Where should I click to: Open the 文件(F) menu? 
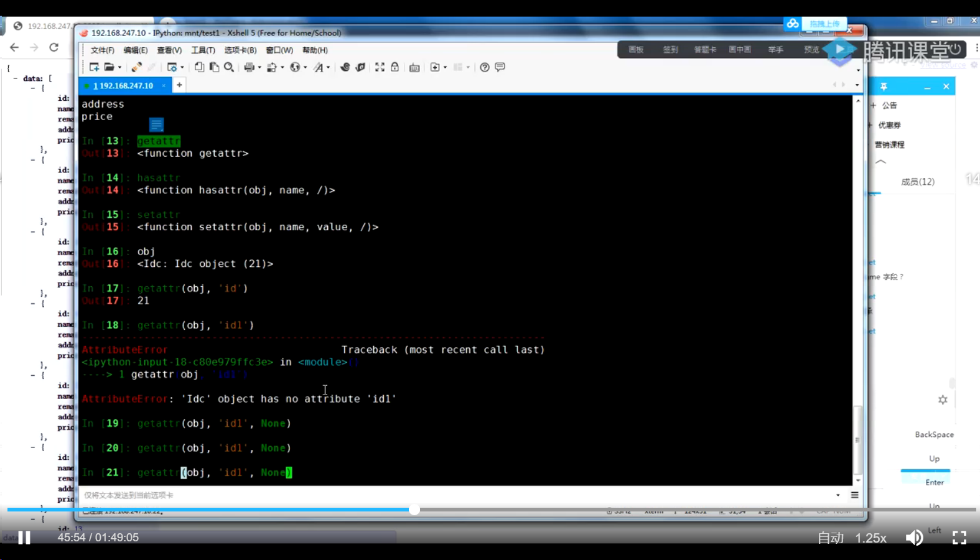tap(103, 50)
